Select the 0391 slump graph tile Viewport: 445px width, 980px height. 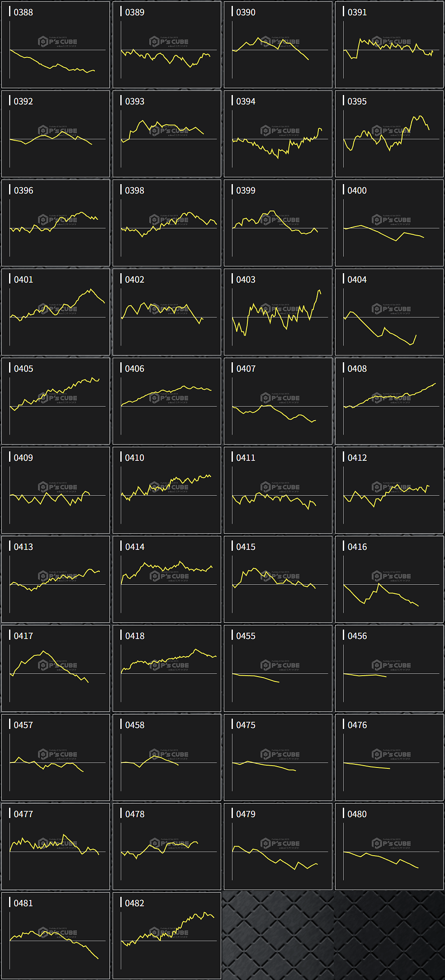pyautogui.click(x=389, y=45)
